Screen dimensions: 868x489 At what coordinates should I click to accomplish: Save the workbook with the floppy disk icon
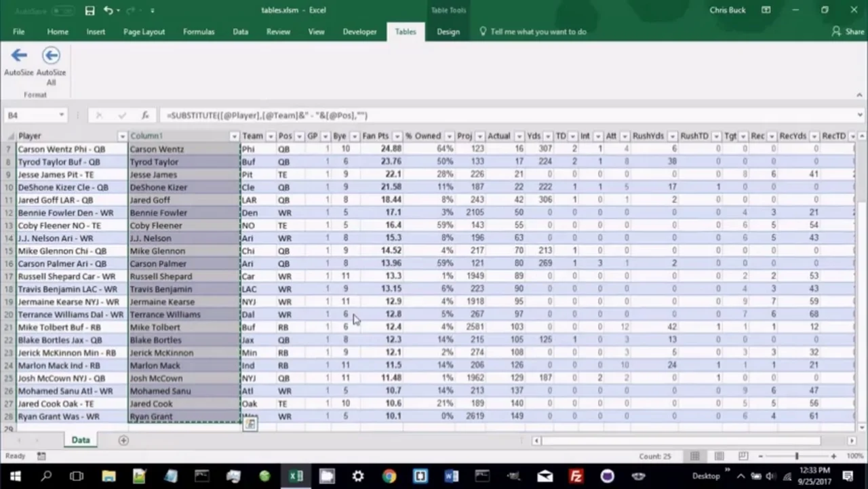pyautogui.click(x=90, y=11)
